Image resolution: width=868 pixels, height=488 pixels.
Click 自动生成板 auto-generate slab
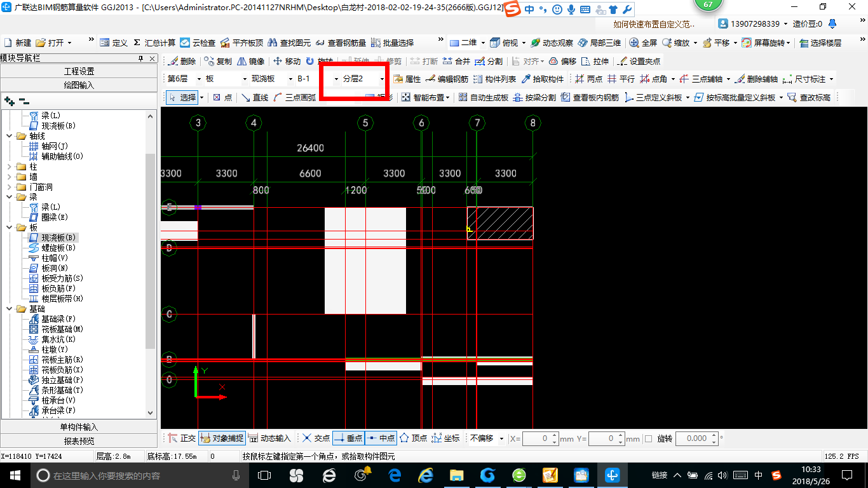pyautogui.click(x=483, y=97)
